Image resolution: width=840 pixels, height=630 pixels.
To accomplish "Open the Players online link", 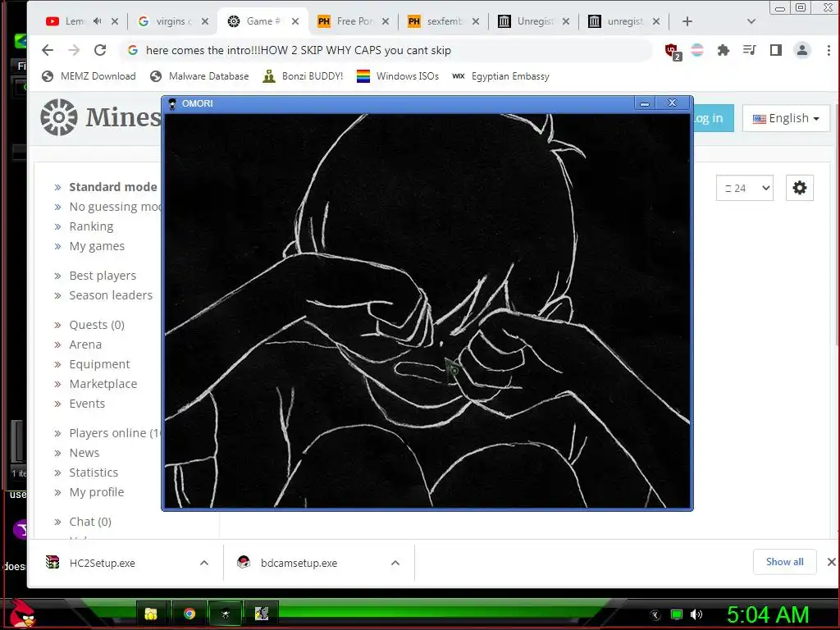I will point(115,433).
